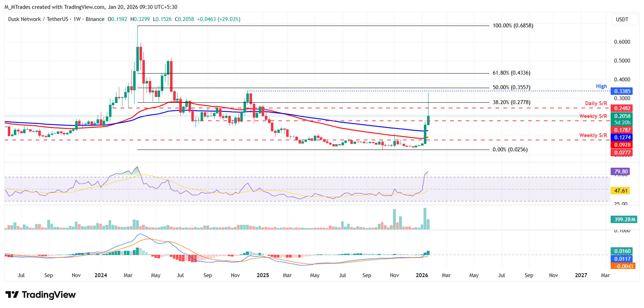Select the Daily S/R text label
Viewport: 644px width, 308px height.
pyautogui.click(x=596, y=103)
